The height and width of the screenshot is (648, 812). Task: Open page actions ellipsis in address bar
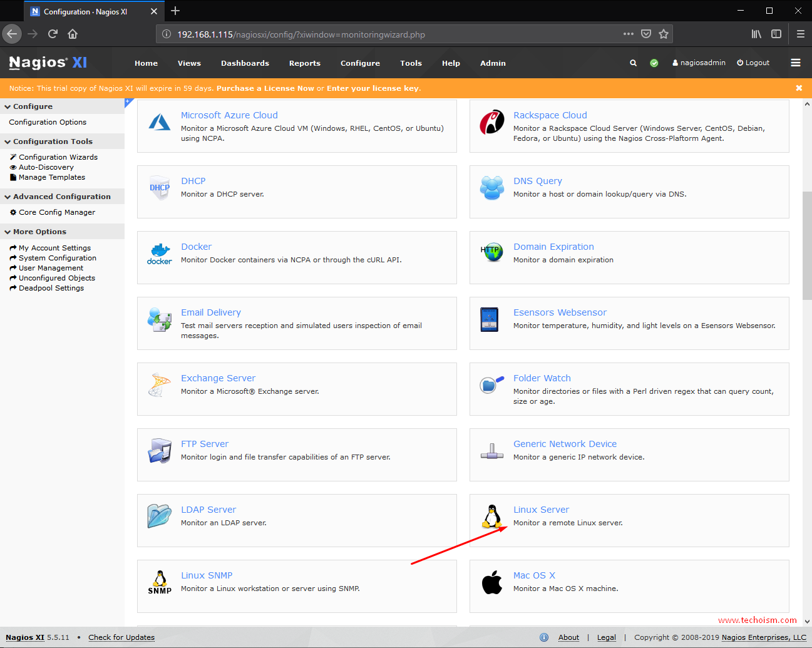(x=629, y=34)
